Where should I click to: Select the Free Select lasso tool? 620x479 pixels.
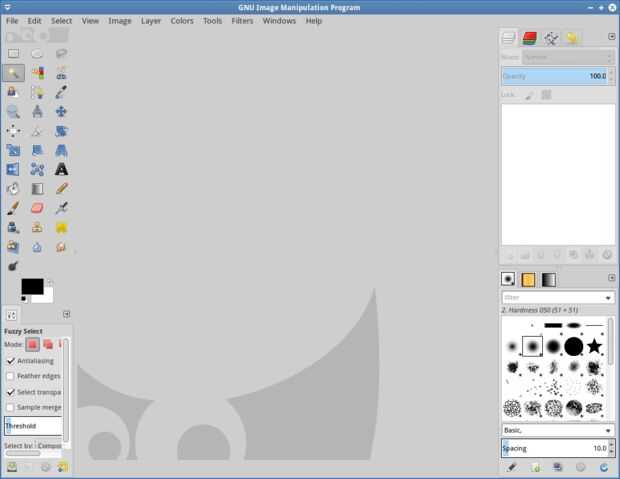tap(61, 53)
